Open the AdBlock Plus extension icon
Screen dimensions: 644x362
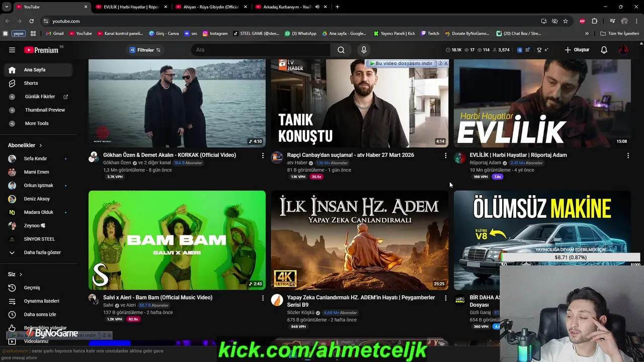pos(583,21)
